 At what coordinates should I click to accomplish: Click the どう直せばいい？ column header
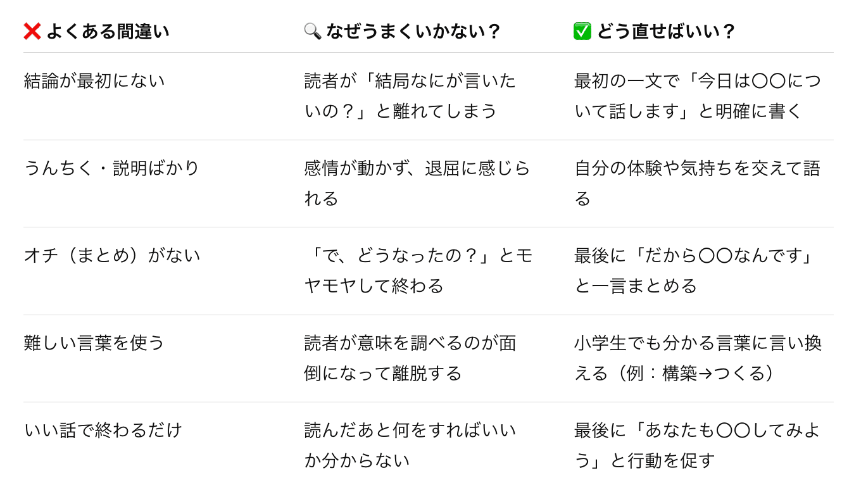click(666, 31)
